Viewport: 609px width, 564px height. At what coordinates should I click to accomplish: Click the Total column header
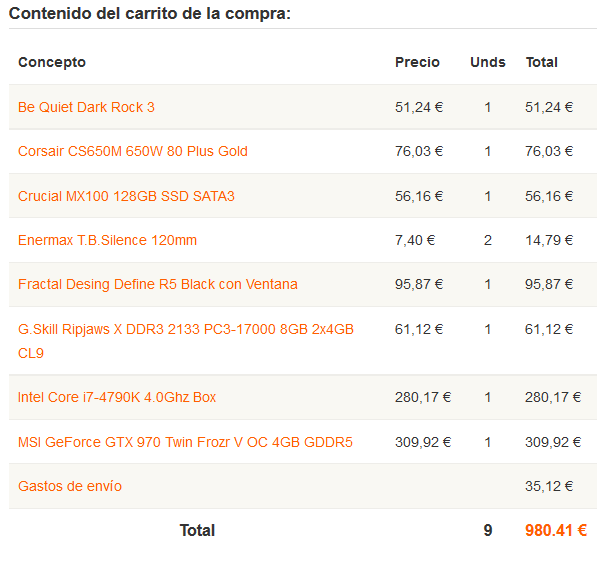pos(541,62)
